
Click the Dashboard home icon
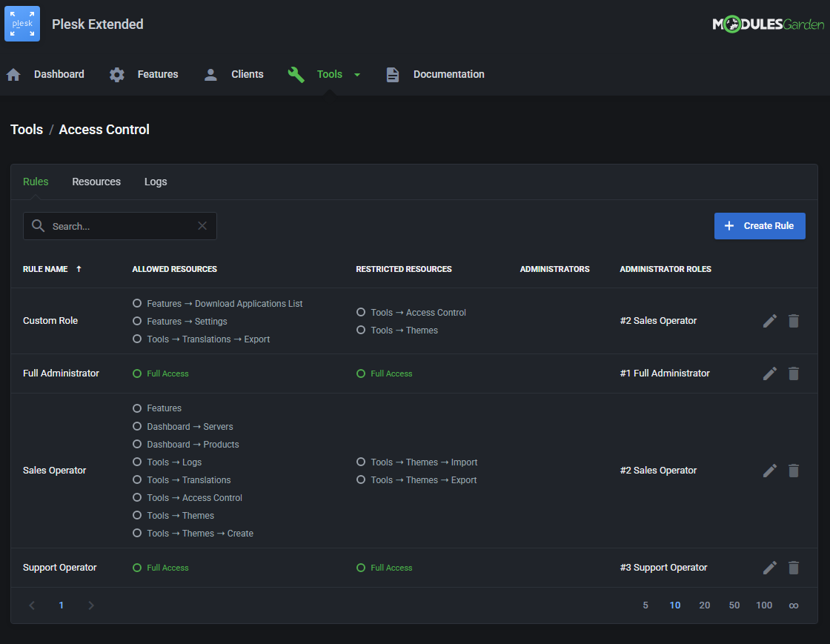coord(14,75)
